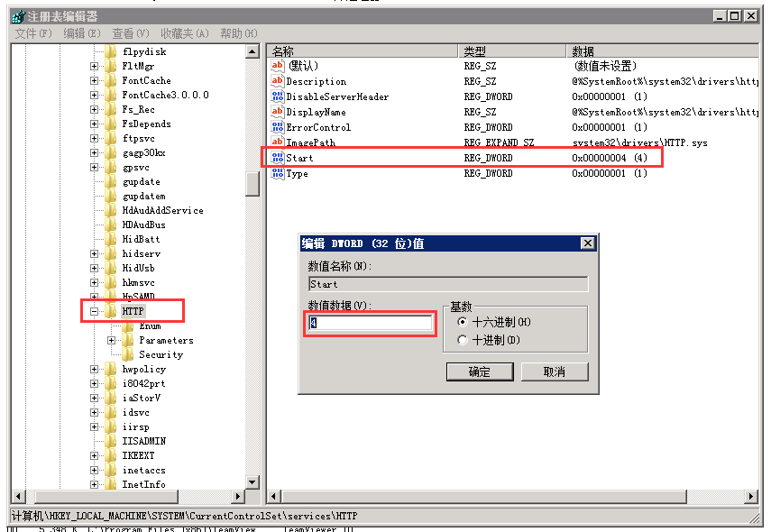The height and width of the screenshot is (532, 771).
Task: Expand the FltMgr tree node
Action: tap(94, 66)
